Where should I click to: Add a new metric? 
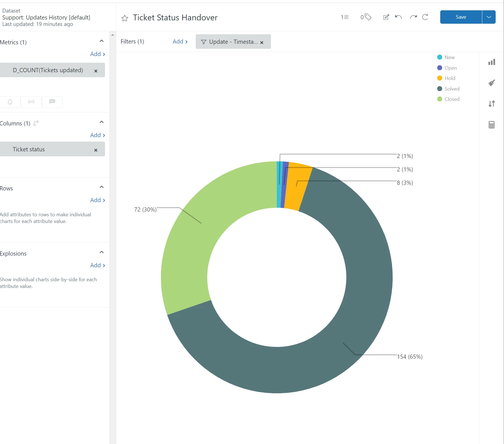pos(97,54)
